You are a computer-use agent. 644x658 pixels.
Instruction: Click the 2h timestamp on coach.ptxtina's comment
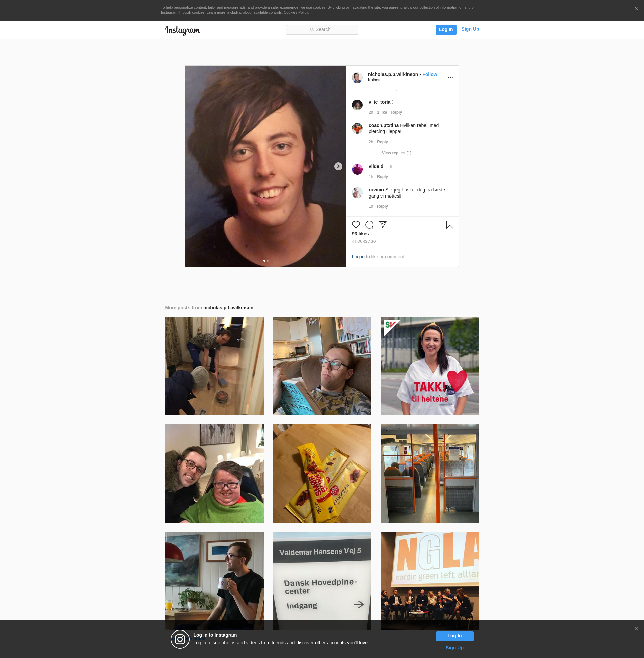(371, 142)
